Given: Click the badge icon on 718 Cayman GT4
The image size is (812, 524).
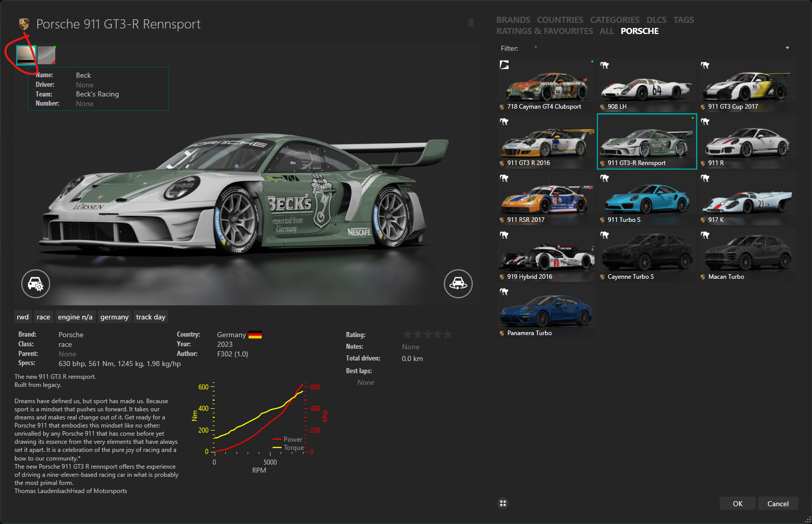Looking at the screenshot, I should [504, 65].
